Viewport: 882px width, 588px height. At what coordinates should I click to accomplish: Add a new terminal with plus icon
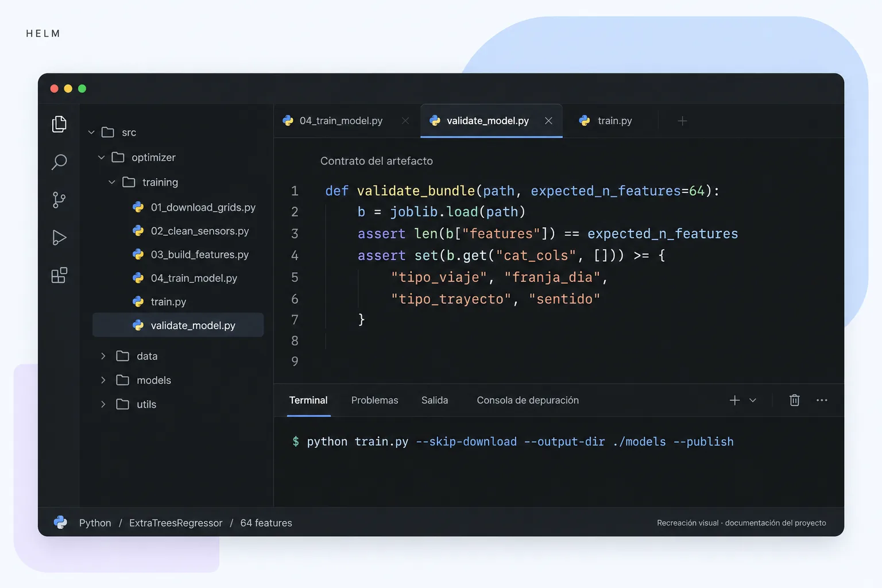click(734, 400)
